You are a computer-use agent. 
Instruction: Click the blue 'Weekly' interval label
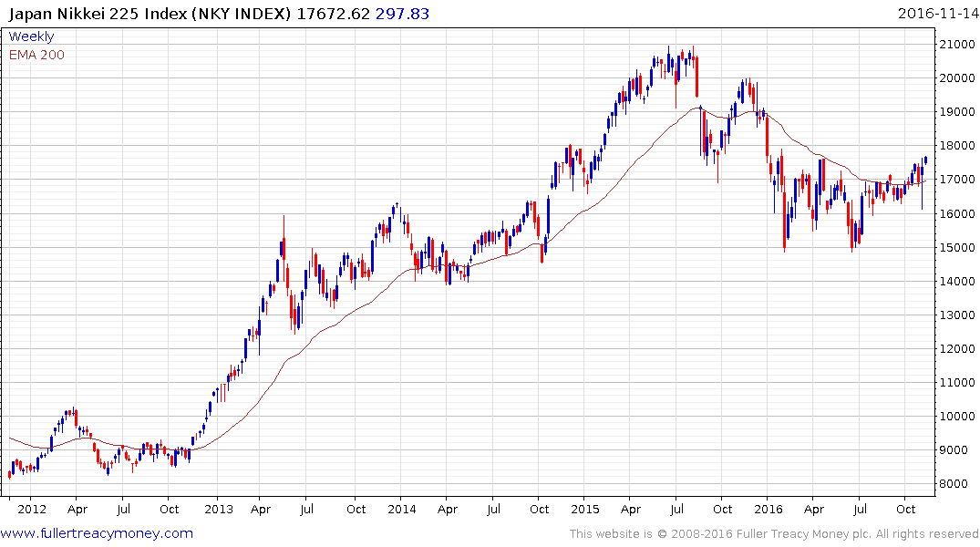(x=31, y=36)
